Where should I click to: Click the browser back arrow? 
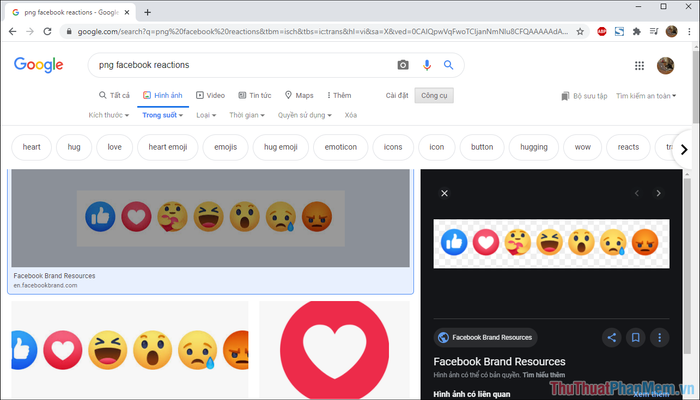pos(12,31)
